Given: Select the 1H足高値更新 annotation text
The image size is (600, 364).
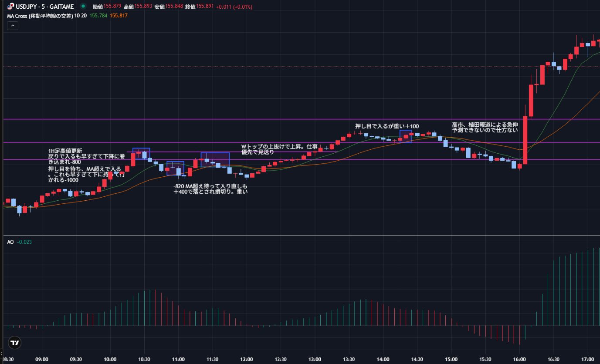Looking at the screenshot, I should pos(65,151).
